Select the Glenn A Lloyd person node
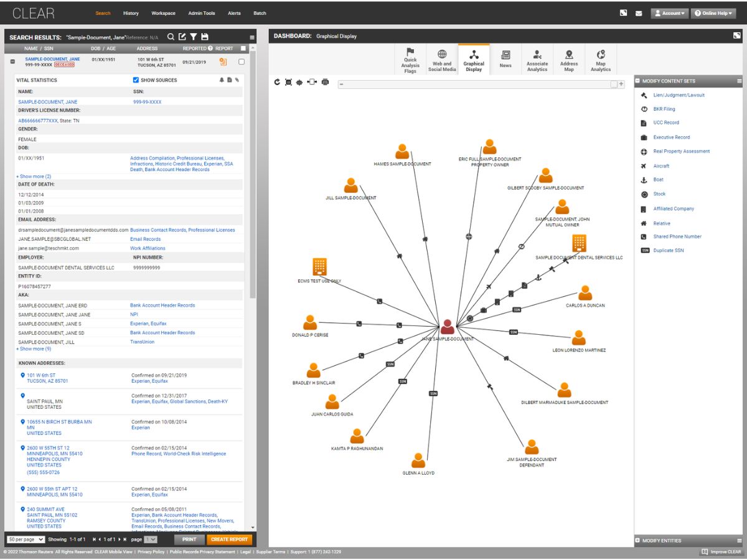 (x=418, y=460)
